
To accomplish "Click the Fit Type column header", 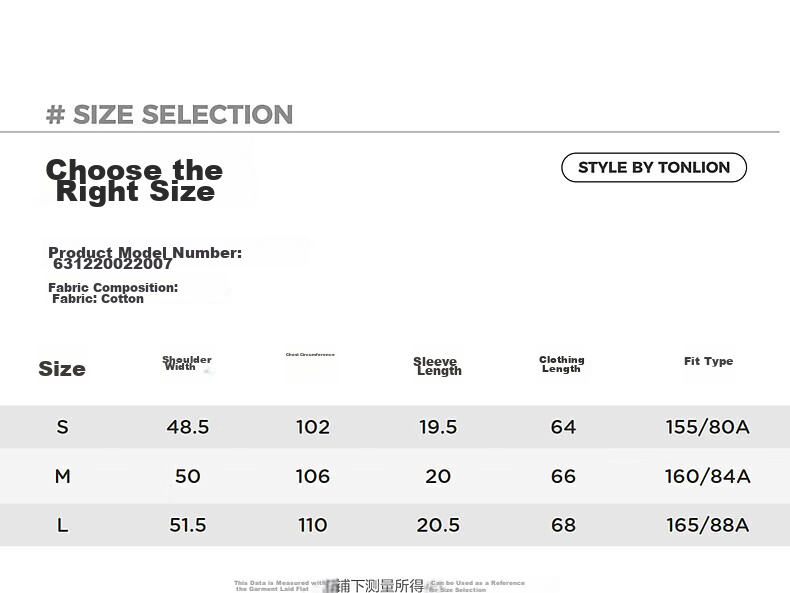I will pyautogui.click(x=708, y=361).
